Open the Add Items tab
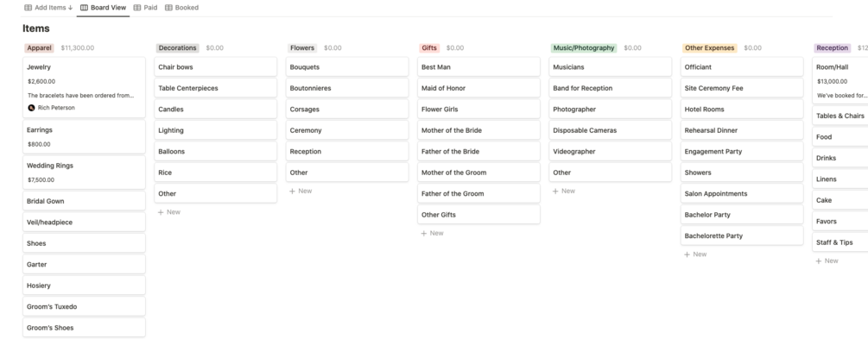The image size is (868, 339). pos(48,8)
